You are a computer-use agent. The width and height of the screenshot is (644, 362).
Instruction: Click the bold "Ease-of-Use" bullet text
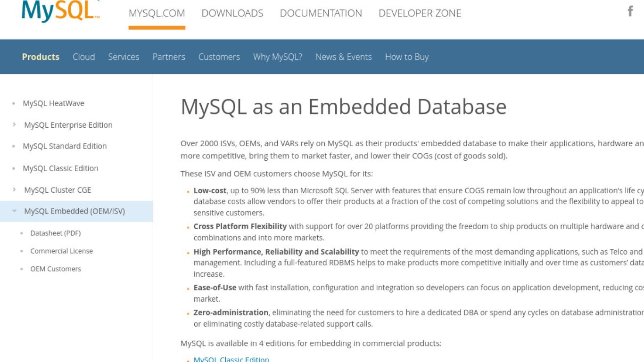coord(215,288)
